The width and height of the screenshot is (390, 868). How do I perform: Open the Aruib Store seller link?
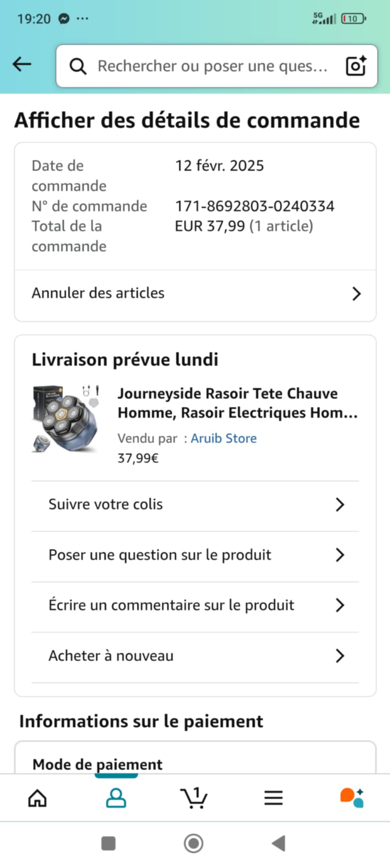click(224, 438)
